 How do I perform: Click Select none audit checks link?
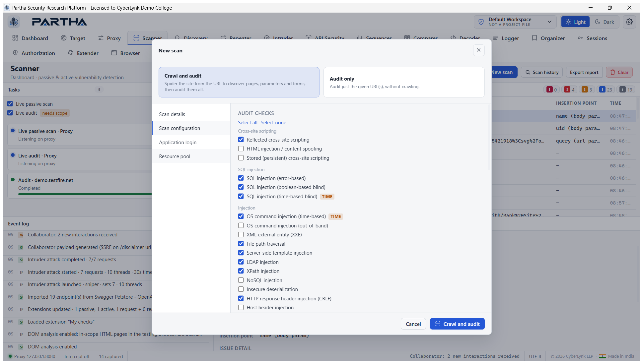tap(273, 122)
